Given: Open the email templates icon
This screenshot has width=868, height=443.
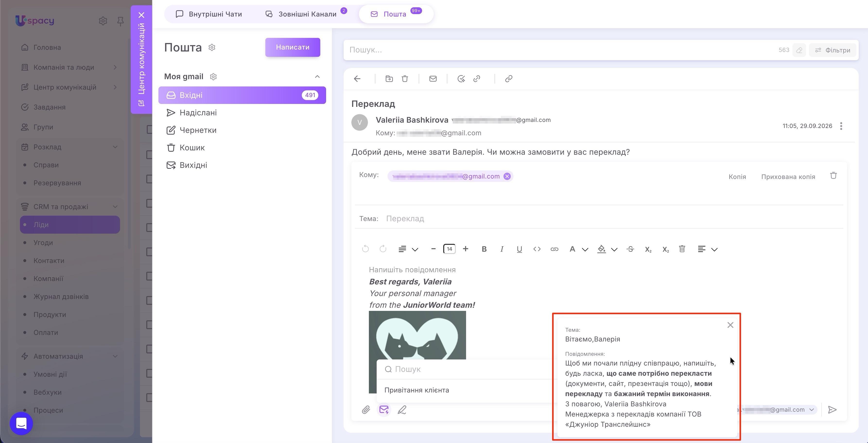Looking at the screenshot, I should pos(384,410).
